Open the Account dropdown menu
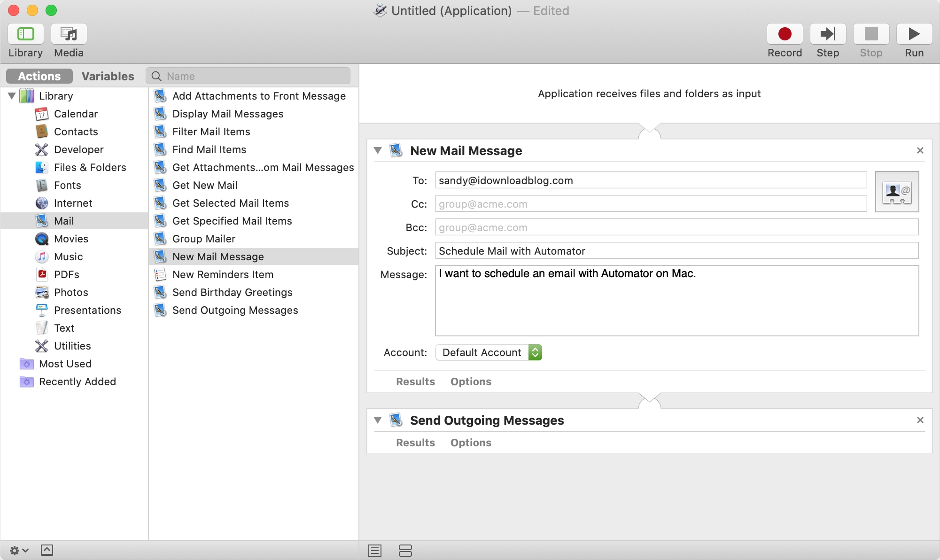Image resolution: width=940 pixels, height=560 pixels. click(x=489, y=352)
